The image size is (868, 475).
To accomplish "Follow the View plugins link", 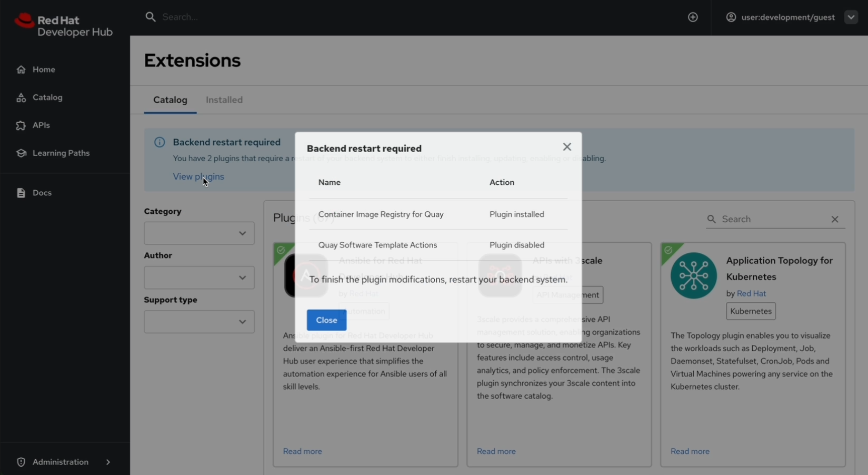I will click(198, 176).
